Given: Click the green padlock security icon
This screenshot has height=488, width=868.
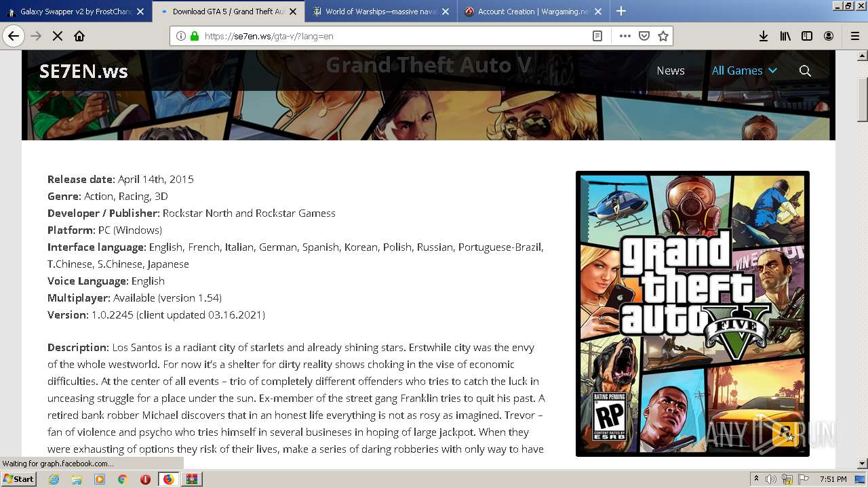Looking at the screenshot, I should coord(195,36).
